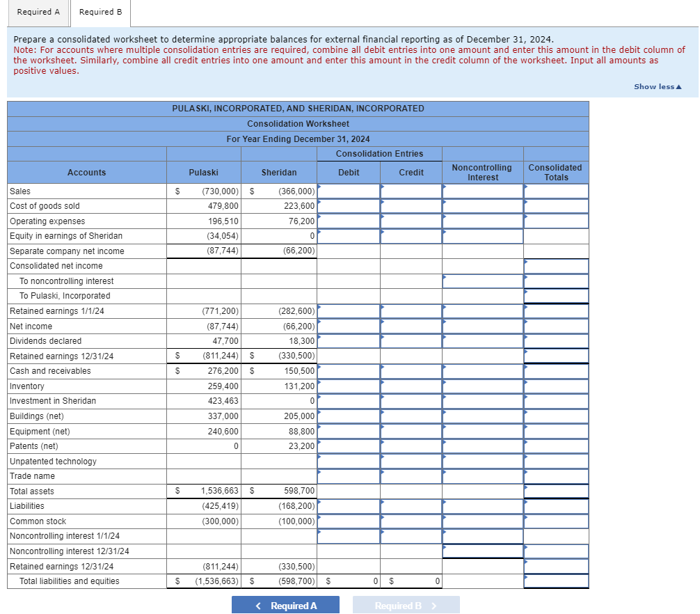Viewport: 700px width, 614px height.
Task: Select Total assets consolidated totals cell
Action: [x=556, y=491]
